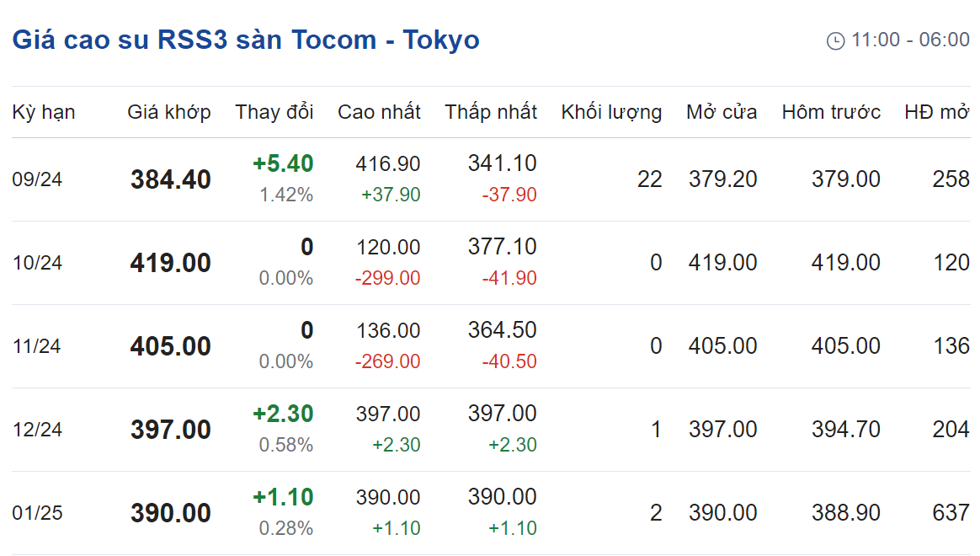The height and width of the screenshot is (556, 980).
Task: Open the 11/24 contract row
Action: pos(491,346)
